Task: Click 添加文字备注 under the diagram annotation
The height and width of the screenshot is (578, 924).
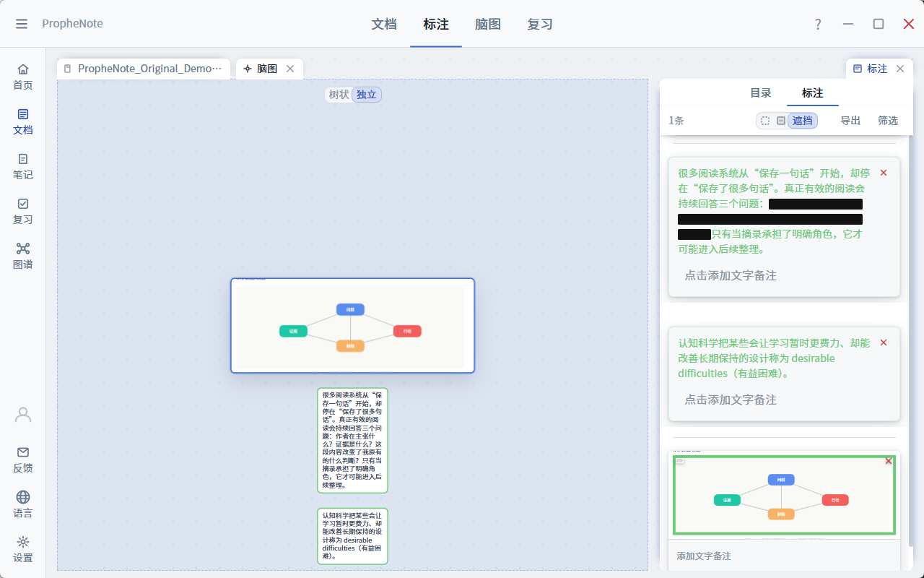Action: [704, 556]
